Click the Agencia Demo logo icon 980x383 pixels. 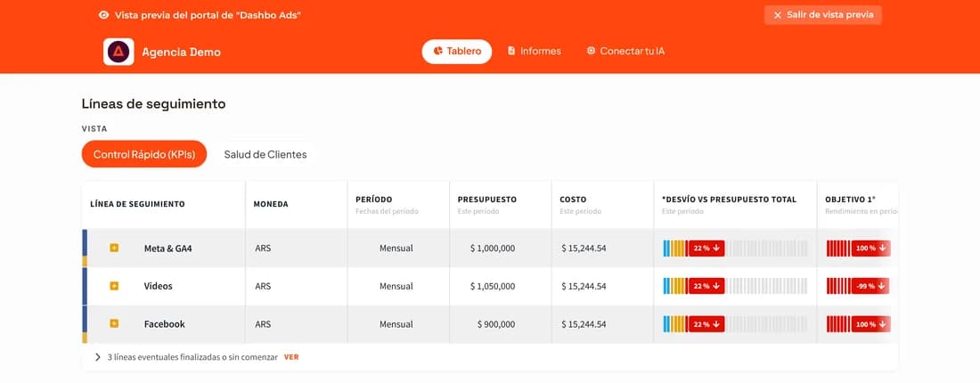(x=118, y=52)
